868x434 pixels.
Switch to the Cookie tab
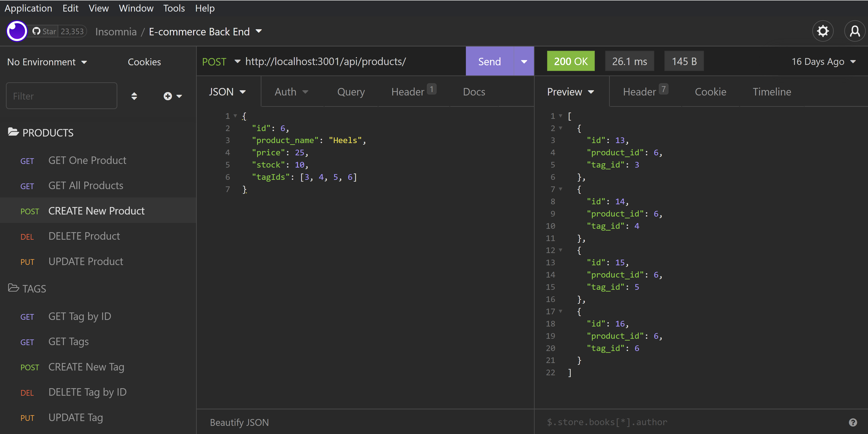(x=710, y=92)
